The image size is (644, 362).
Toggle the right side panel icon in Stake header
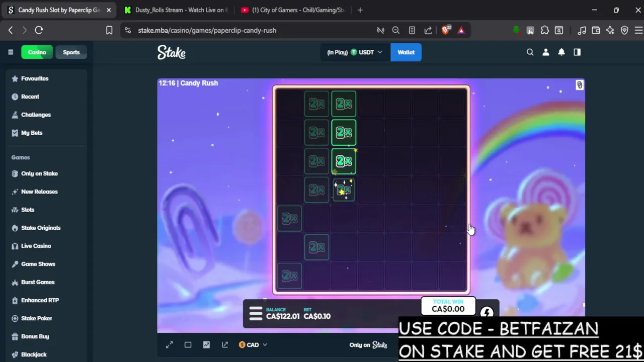point(577,52)
